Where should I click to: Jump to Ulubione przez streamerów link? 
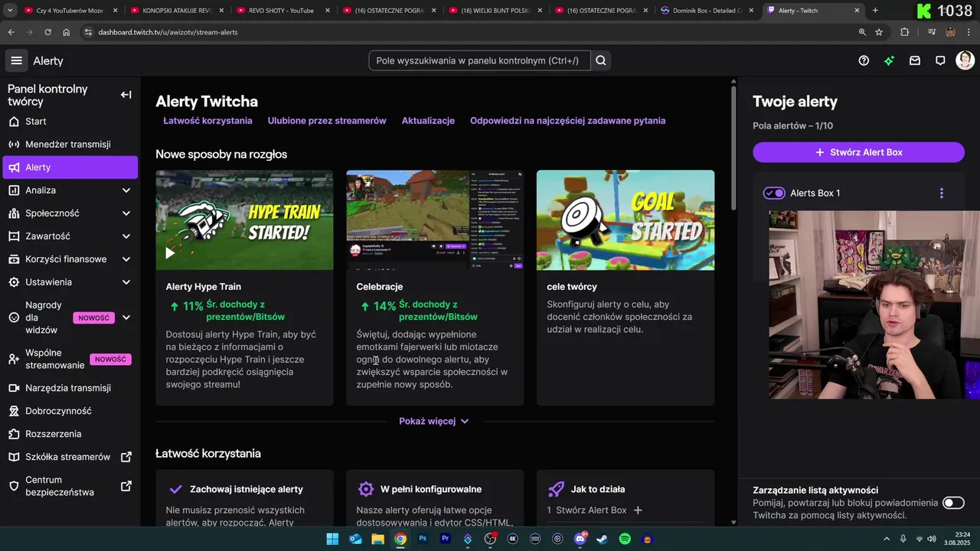point(327,121)
